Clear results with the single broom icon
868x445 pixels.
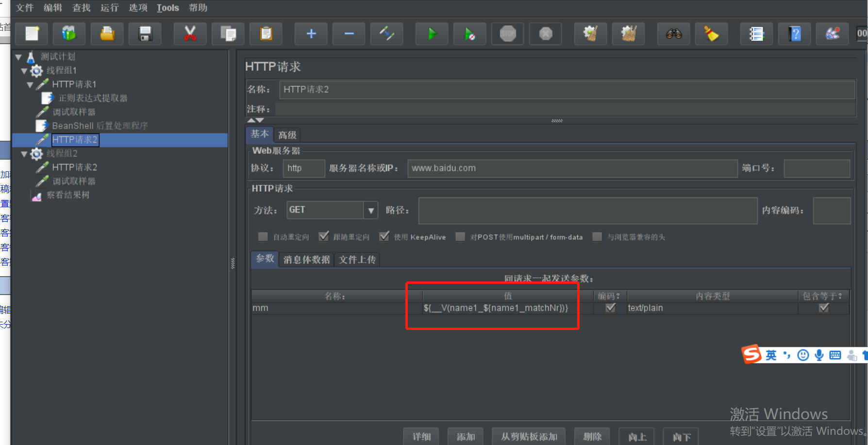[x=591, y=33]
